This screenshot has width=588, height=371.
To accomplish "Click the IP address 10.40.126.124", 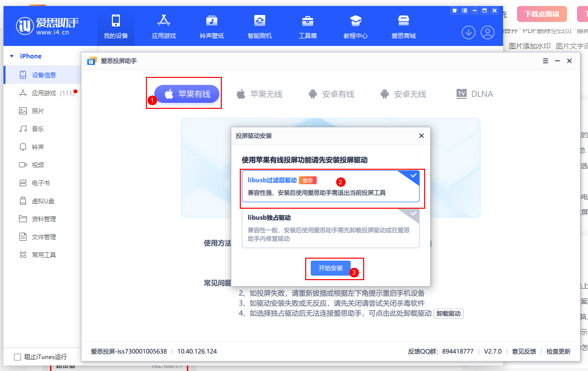I will pos(197,352).
